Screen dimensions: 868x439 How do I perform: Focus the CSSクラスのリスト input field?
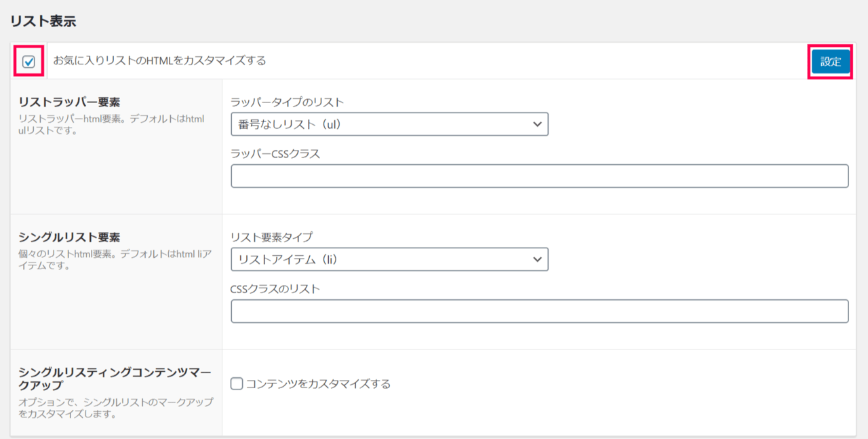click(539, 311)
